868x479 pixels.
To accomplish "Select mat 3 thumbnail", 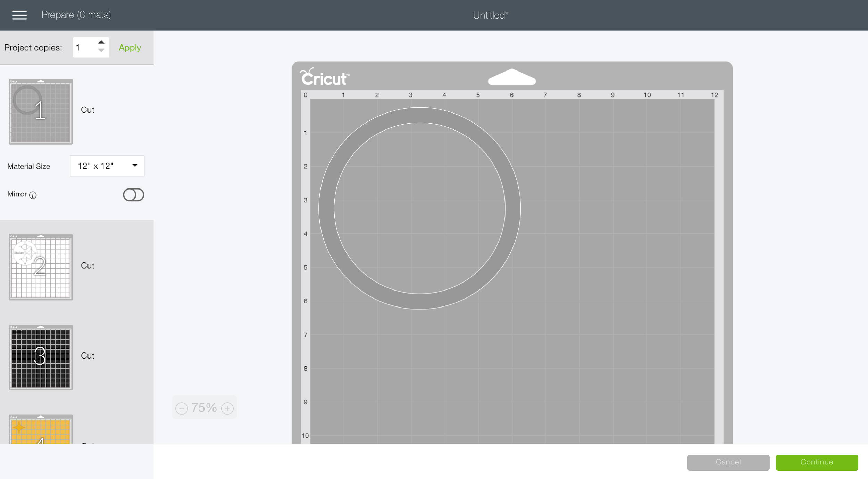I will (41, 357).
